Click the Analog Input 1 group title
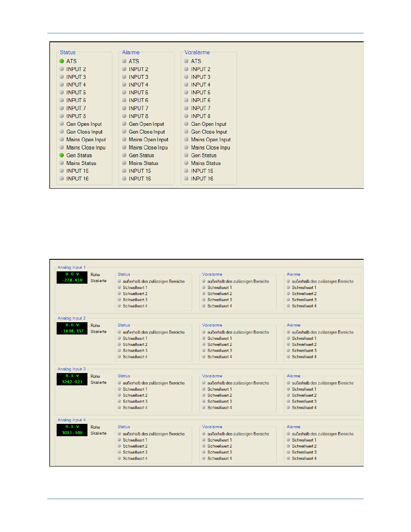411x532 pixels. coord(72,268)
